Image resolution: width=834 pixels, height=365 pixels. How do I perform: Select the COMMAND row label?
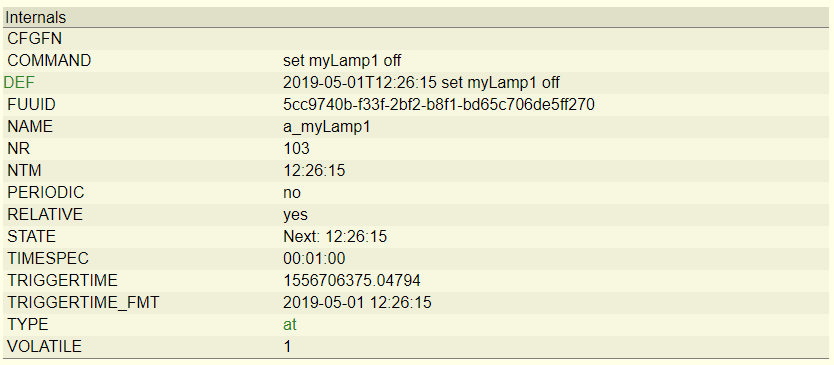point(49,61)
